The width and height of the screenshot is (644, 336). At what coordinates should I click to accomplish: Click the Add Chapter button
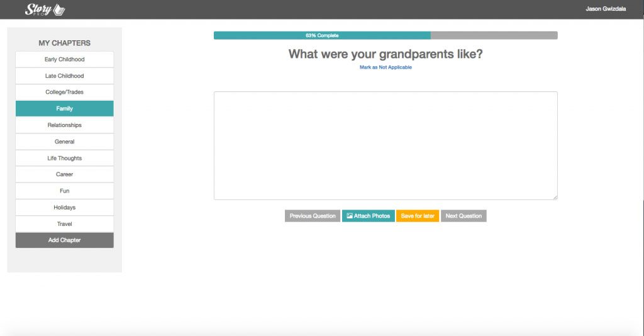(x=65, y=240)
